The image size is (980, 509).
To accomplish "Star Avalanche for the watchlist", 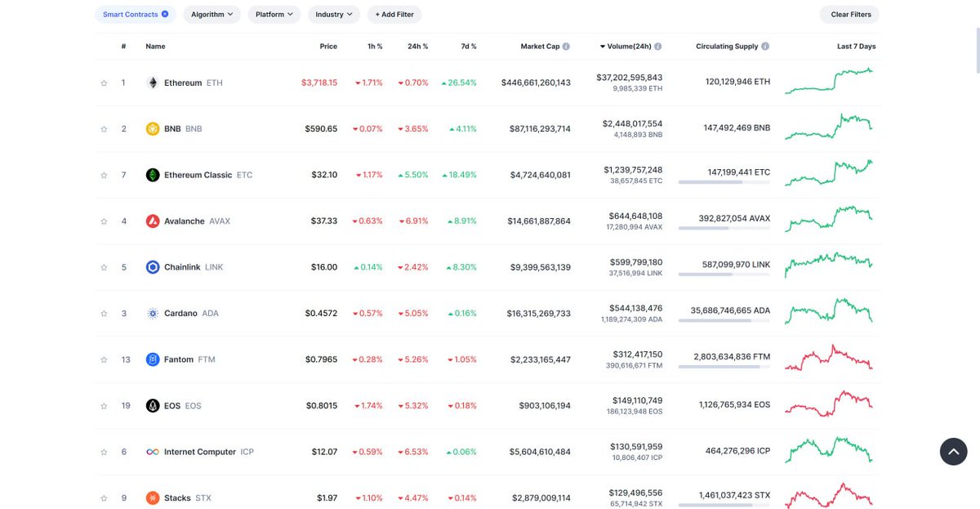I will click(104, 221).
